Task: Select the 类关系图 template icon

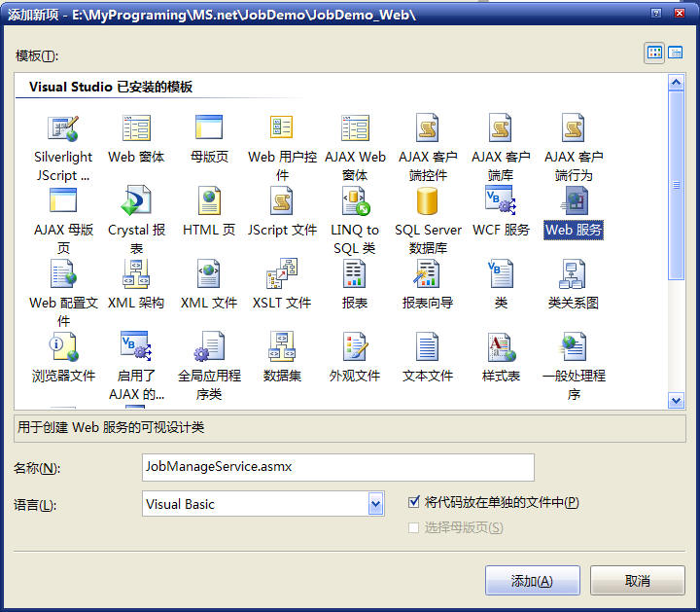Action: coord(573,273)
